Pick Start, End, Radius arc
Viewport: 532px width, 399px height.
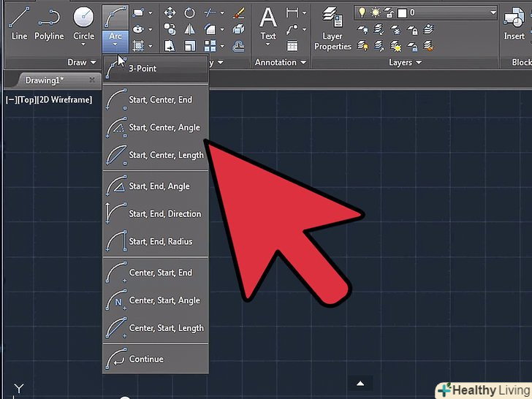point(156,242)
